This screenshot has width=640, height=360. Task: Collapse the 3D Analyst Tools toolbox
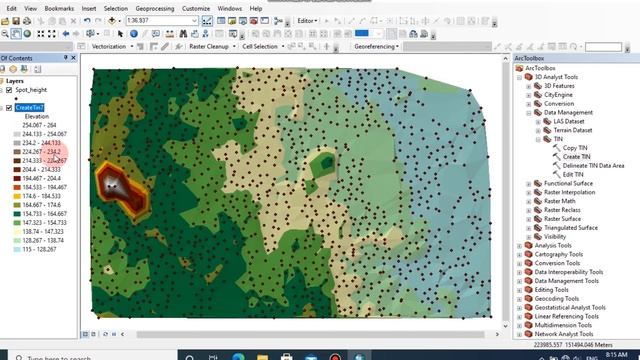coord(520,77)
